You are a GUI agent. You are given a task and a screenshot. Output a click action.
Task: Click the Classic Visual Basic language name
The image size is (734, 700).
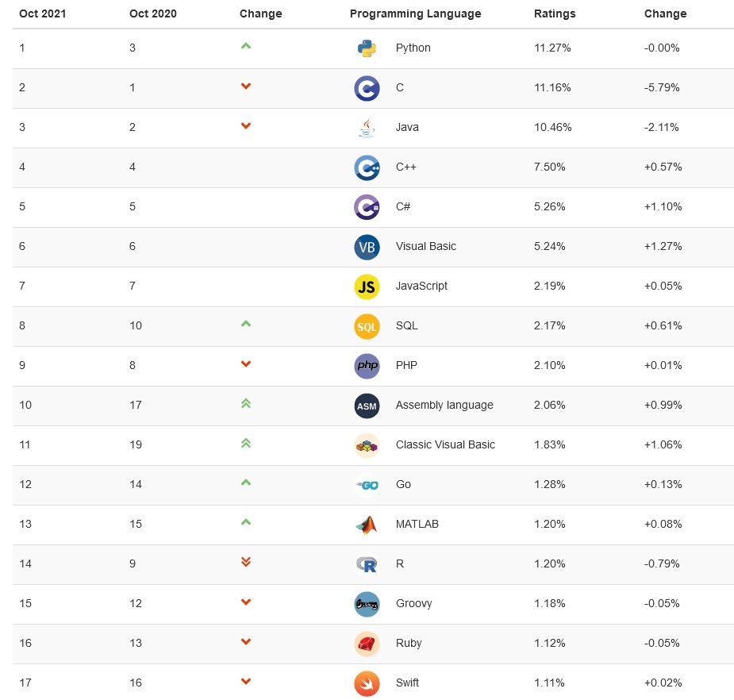click(445, 444)
